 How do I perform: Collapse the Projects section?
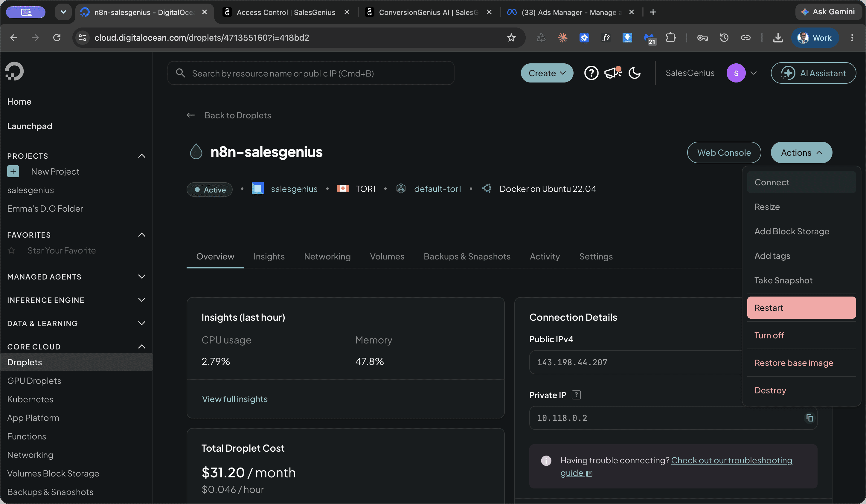141,156
